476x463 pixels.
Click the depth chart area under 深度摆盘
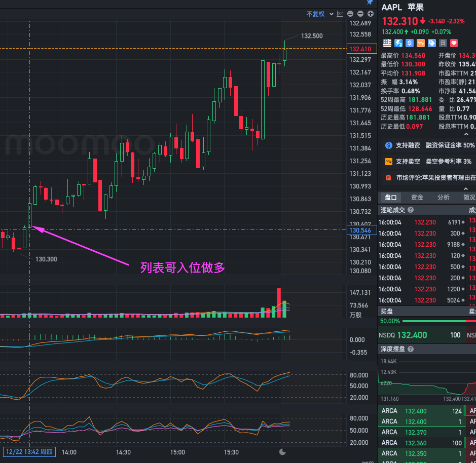click(427, 378)
